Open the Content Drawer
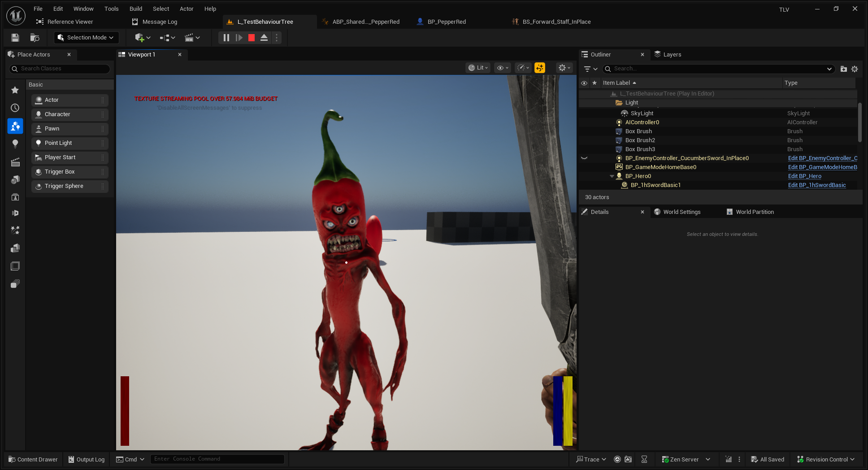 [33, 459]
